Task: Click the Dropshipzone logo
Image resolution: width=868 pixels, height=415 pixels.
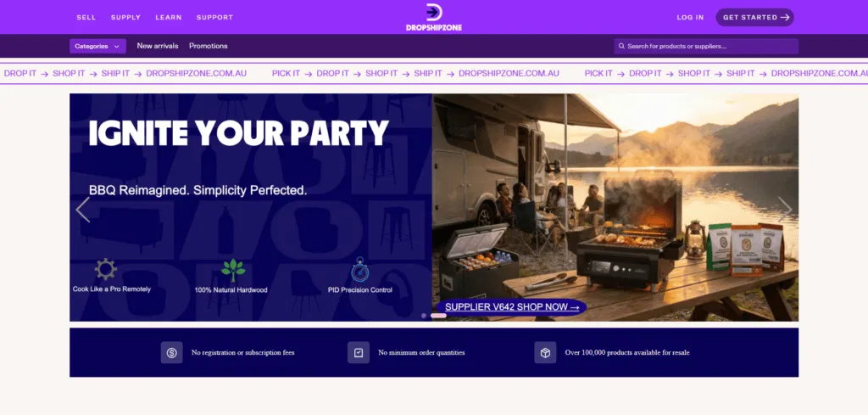Action: pos(433,17)
